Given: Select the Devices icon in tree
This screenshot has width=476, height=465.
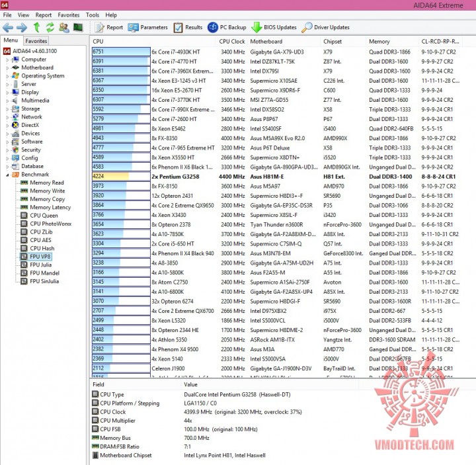Looking at the screenshot, I should click(x=15, y=134).
